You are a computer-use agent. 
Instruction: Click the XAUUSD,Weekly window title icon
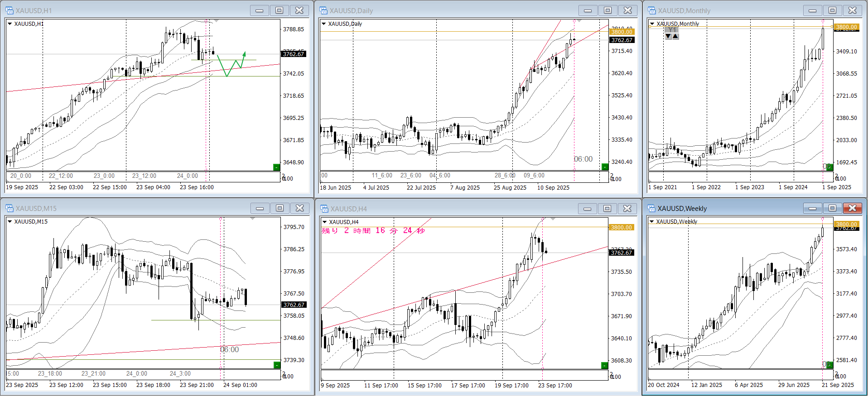coord(651,208)
